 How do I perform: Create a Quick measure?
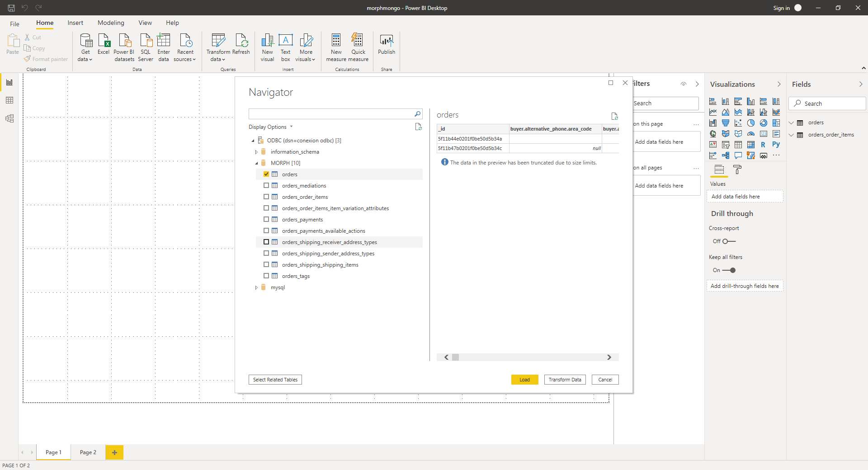click(x=358, y=47)
